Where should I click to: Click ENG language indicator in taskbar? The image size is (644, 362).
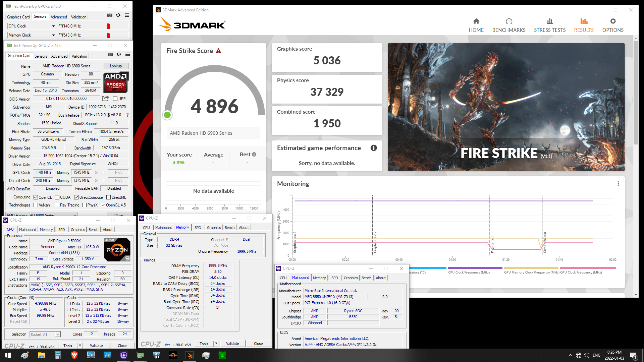tap(596, 355)
